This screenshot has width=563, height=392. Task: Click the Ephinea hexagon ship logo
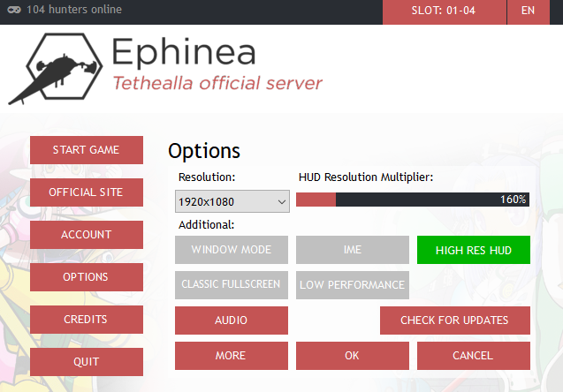pyautogui.click(x=56, y=68)
